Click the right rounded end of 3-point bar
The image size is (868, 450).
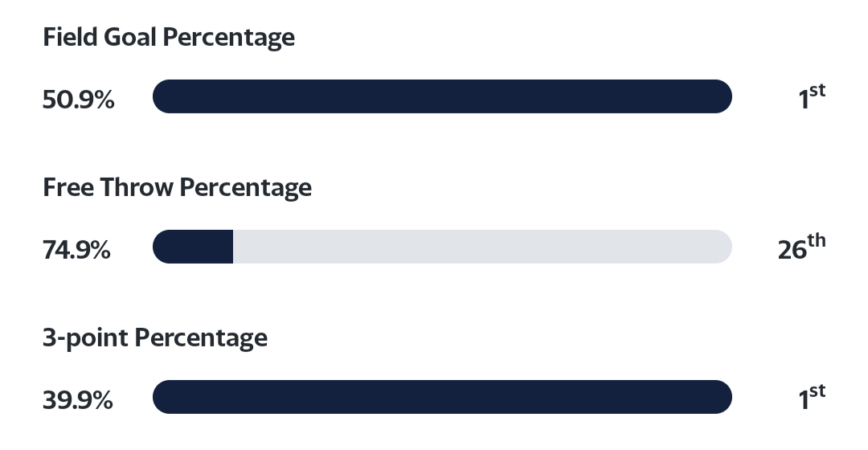point(722,397)
